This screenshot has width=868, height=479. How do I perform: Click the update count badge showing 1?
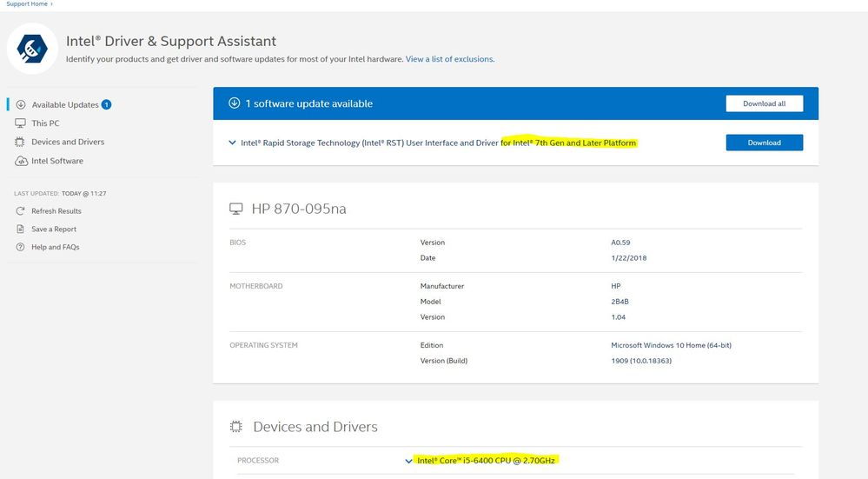point(106,104)
